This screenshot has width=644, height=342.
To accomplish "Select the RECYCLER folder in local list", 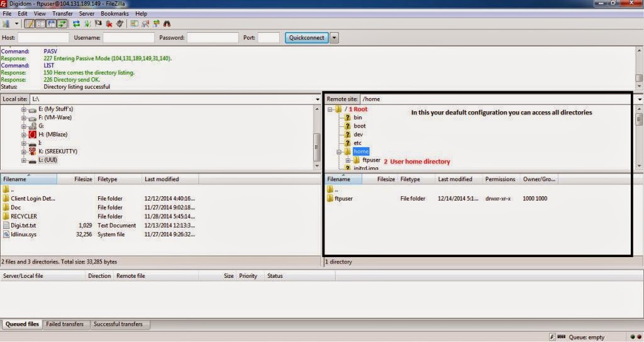I will 24,216.
